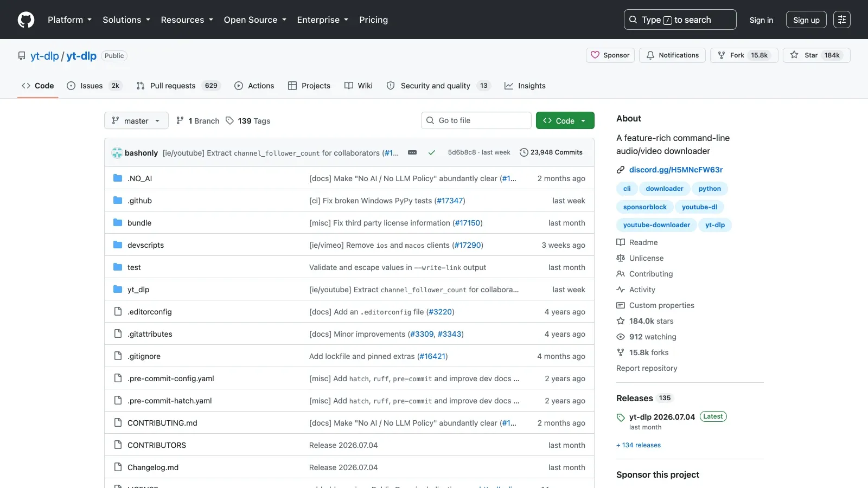The height and width of the screenshot is (488, 868).
Task: Switch to the Wiki tab
Action: point(359,86)
